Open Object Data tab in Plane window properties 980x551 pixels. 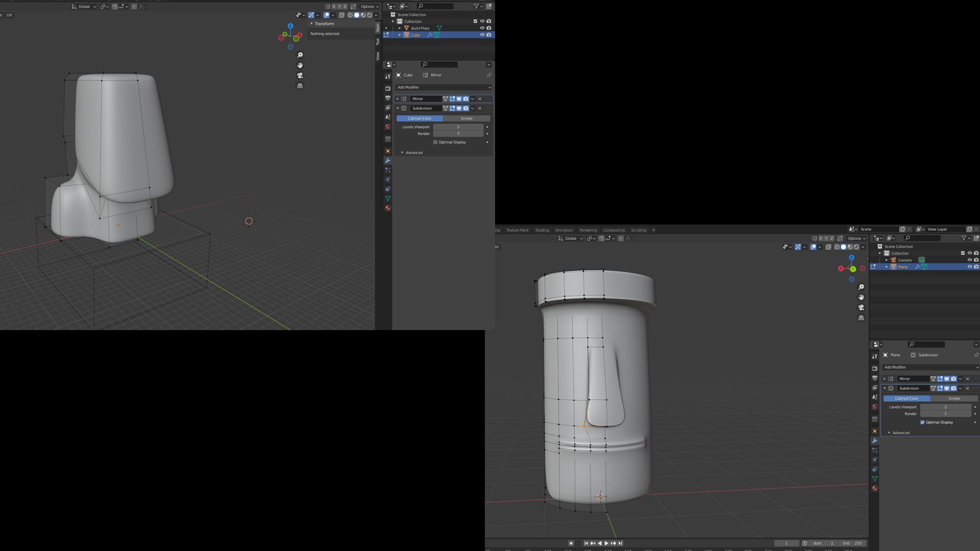[875, 479]
